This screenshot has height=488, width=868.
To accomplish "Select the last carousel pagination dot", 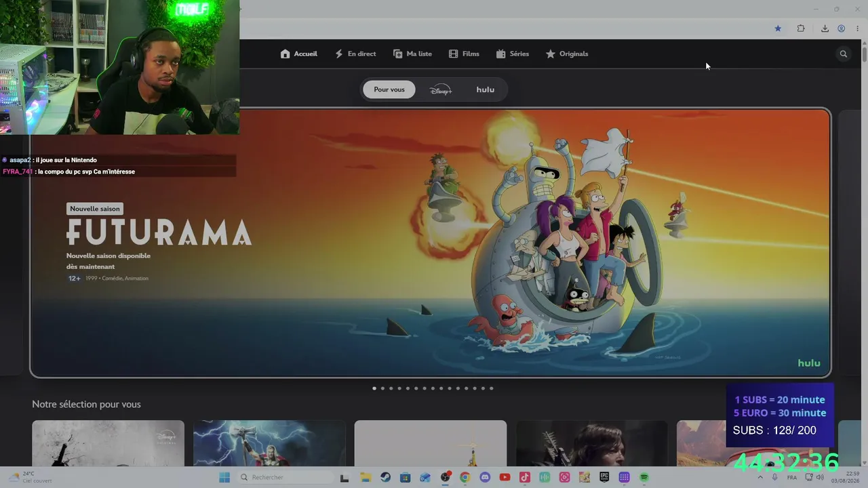I will tap(492, 388).
